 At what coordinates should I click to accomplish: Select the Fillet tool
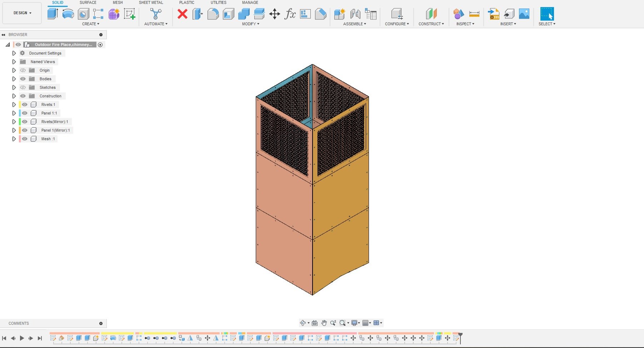[x=213, y=14]
